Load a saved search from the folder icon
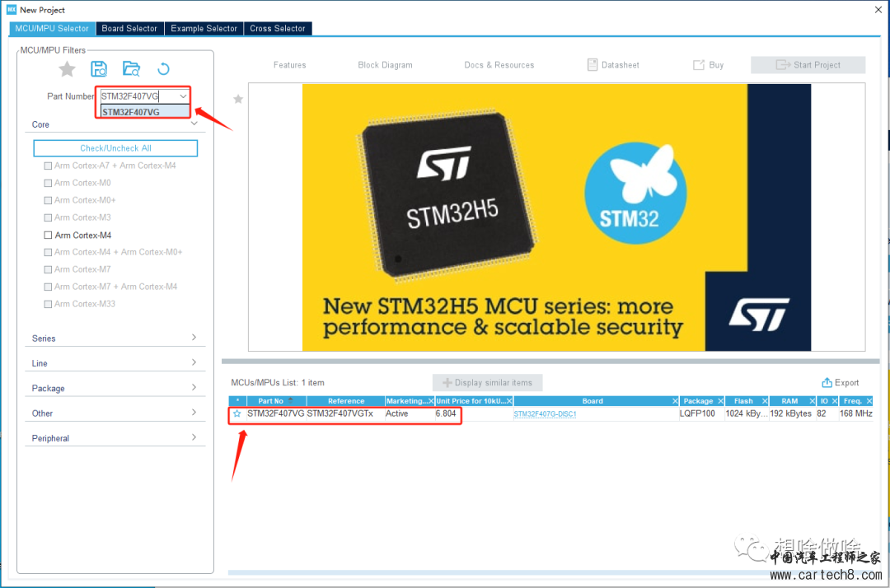Image resolution: width=890 pixels, height=588 pixels. click(131, 69)
